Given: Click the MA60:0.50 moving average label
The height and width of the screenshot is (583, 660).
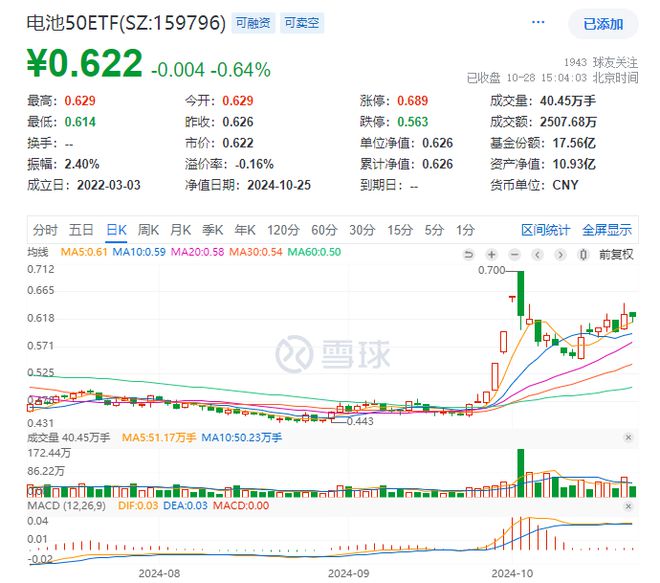Looking at the screenshot, I should click(314, 252).
